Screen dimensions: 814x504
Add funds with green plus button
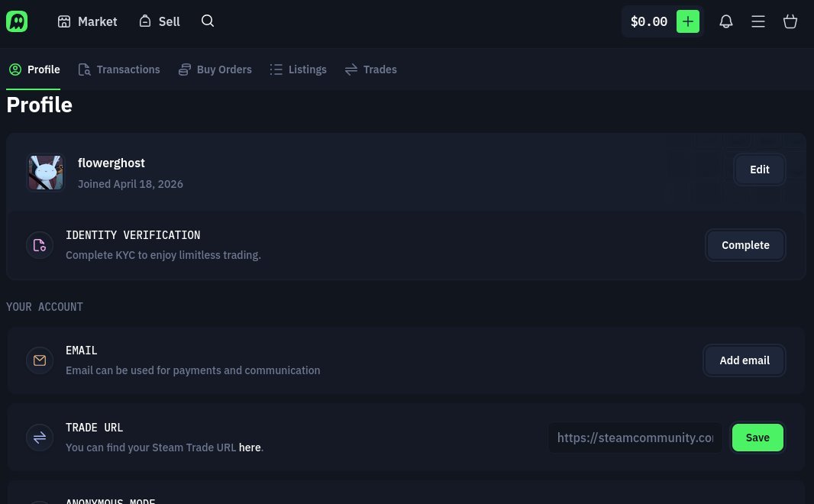(x=688, y=21)
